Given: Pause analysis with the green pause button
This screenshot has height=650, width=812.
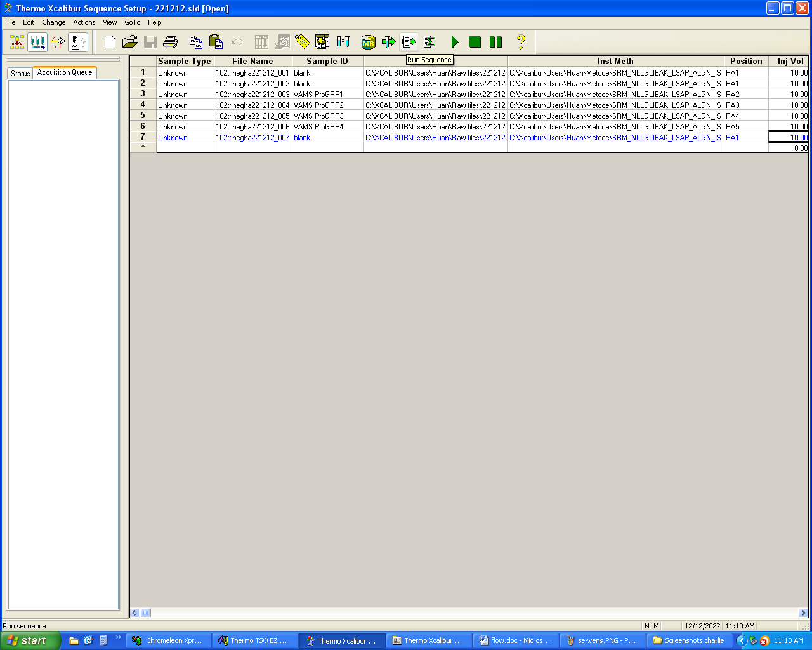Looking at the screenshot, I should (495, 42).
